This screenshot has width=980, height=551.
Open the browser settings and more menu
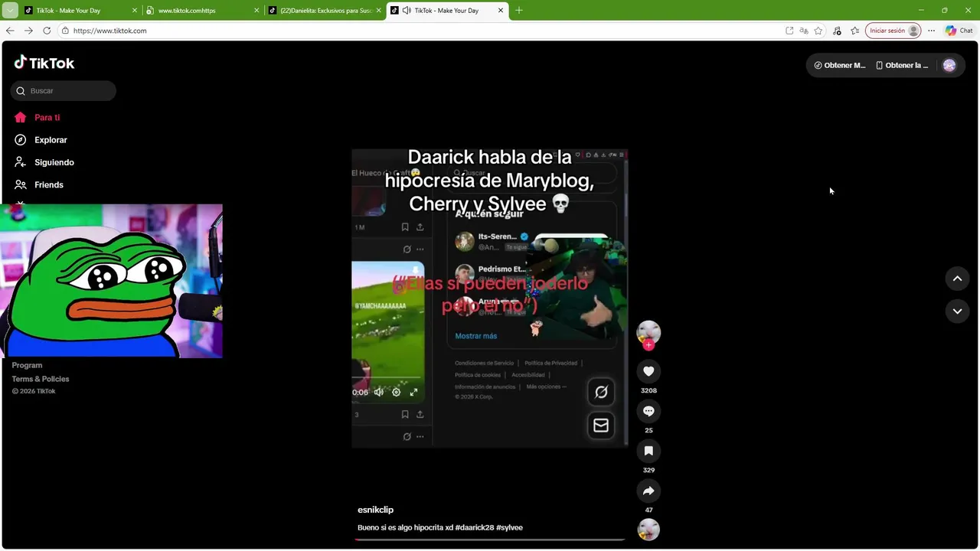[931, 31]
